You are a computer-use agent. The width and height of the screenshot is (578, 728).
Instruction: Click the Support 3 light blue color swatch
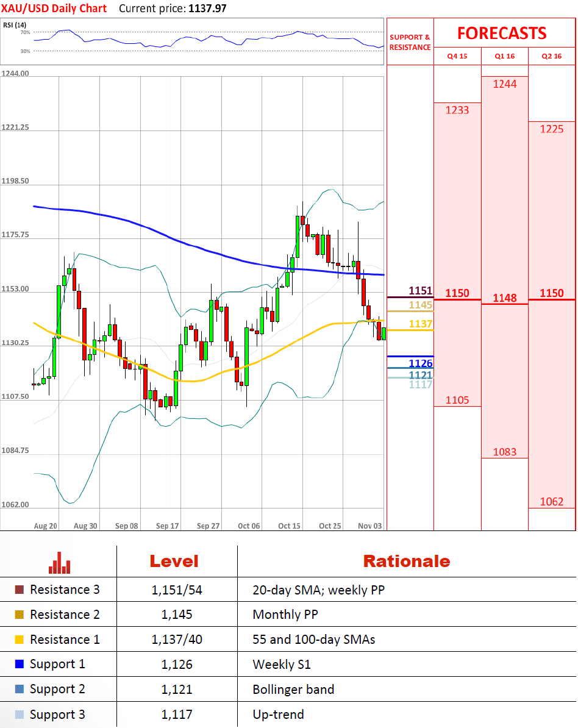(x=19, y=714)
